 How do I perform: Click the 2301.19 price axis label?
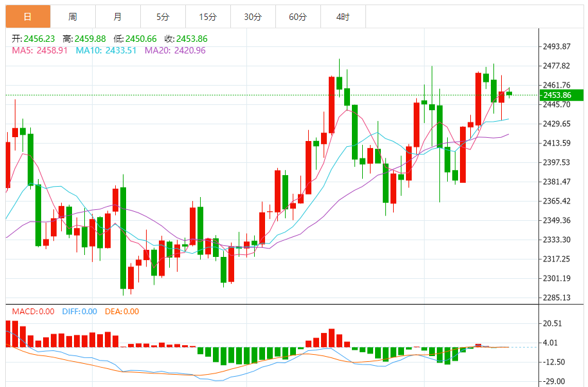[556, 278]
